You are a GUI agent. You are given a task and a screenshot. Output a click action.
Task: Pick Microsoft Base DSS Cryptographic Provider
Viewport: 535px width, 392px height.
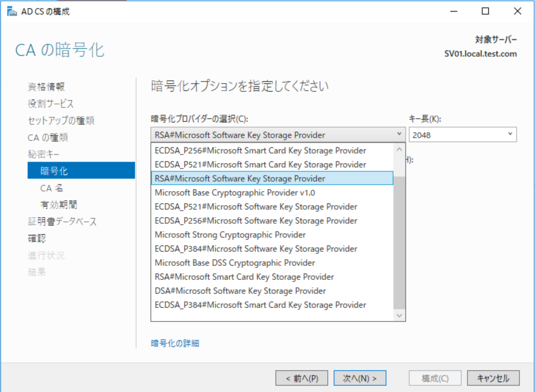pos(272,262)
